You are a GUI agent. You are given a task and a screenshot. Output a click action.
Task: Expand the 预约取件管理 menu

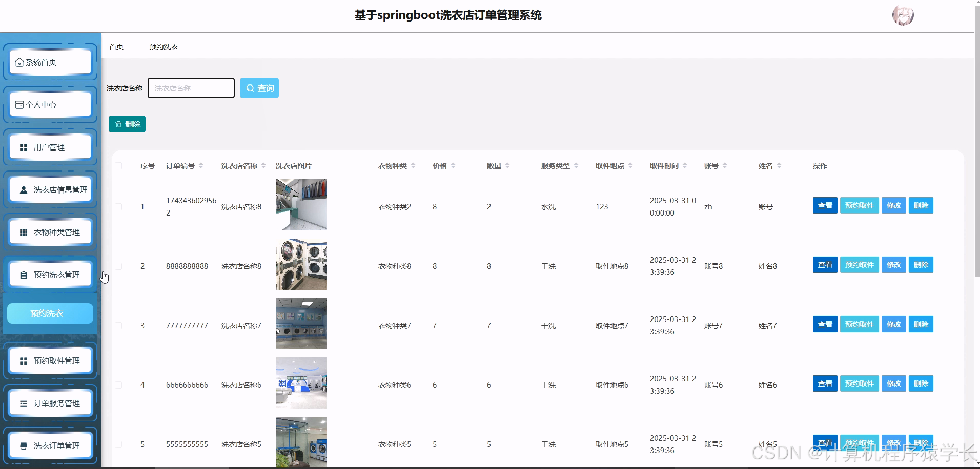point(50,360)
